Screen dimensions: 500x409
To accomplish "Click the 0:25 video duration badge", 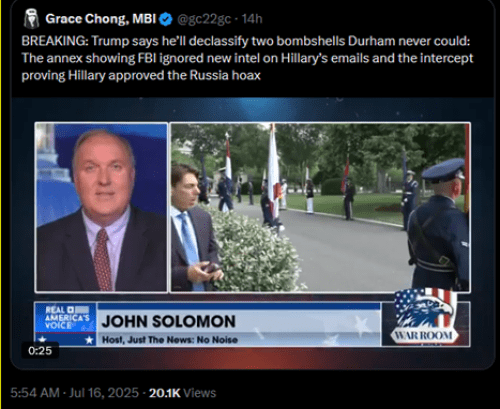I will click(x=40, y=351).
